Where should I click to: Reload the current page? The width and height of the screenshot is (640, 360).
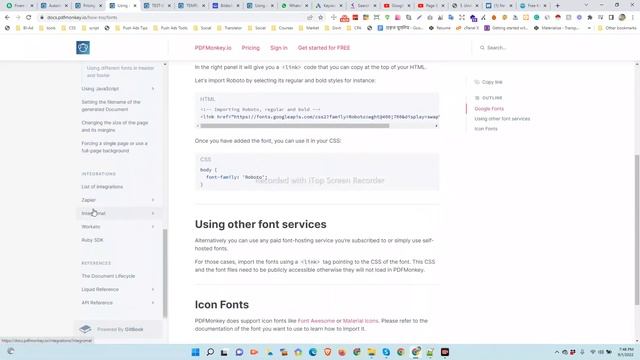point(29,18)
